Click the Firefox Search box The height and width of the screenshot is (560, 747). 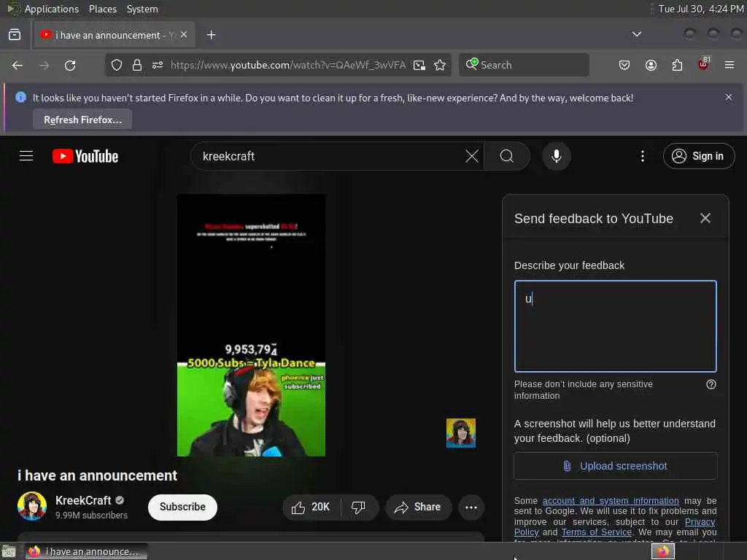coord(524,65)
